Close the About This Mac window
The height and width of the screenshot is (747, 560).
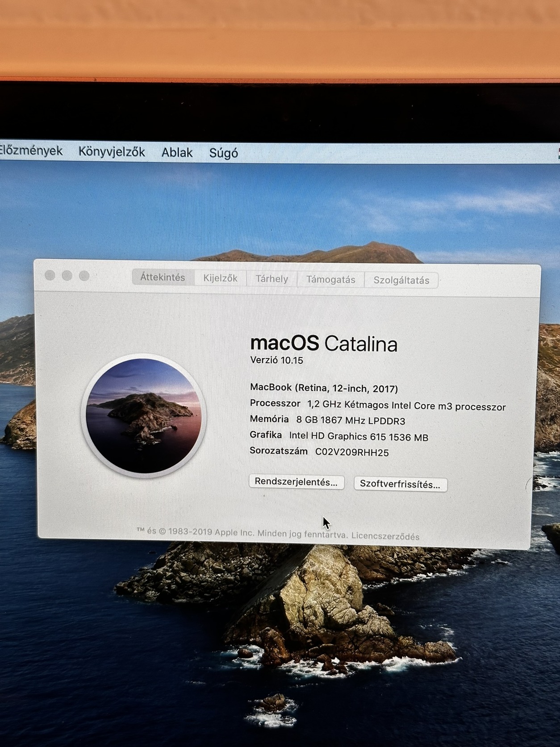[x=50, y=275]
